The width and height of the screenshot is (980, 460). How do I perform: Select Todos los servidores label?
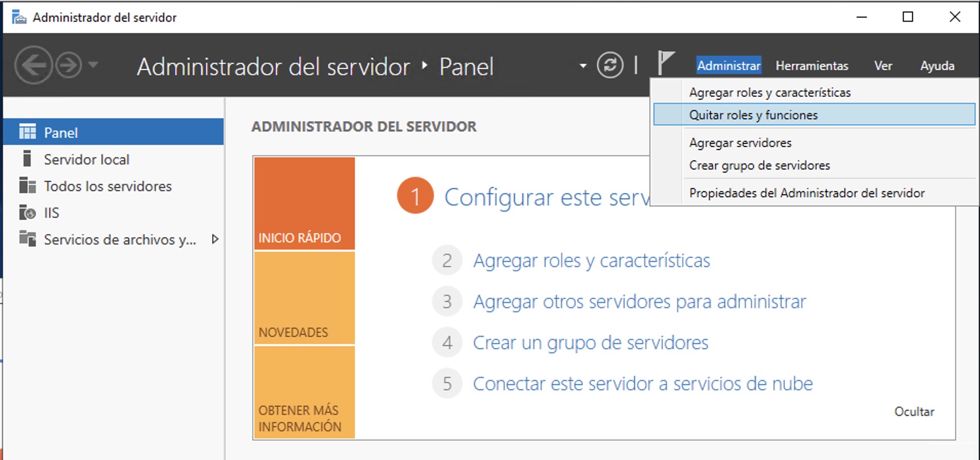(x=108, y=186)
